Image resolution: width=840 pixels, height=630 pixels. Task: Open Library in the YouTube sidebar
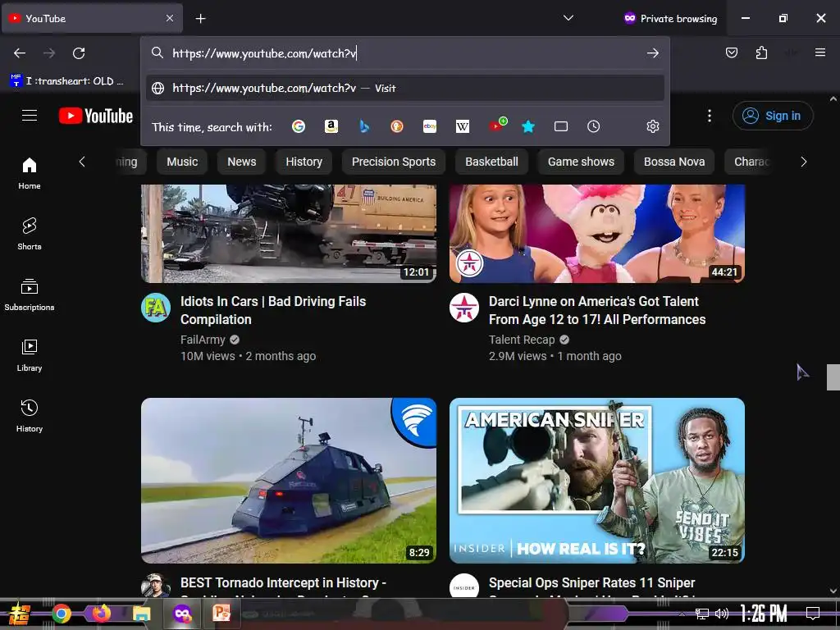pyautogui.click(x=30, y=355)
